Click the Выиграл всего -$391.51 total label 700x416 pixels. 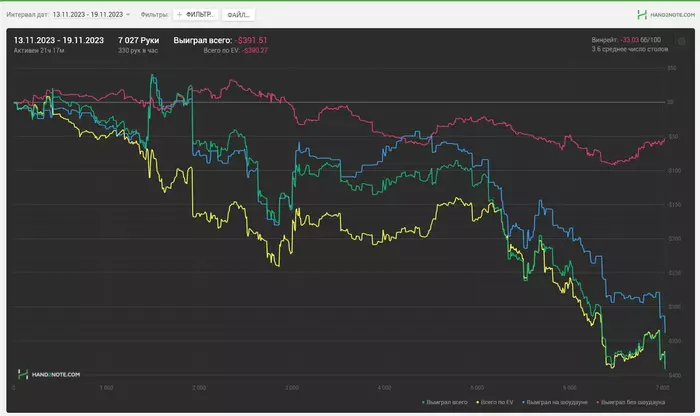click(x=220, y=40)
